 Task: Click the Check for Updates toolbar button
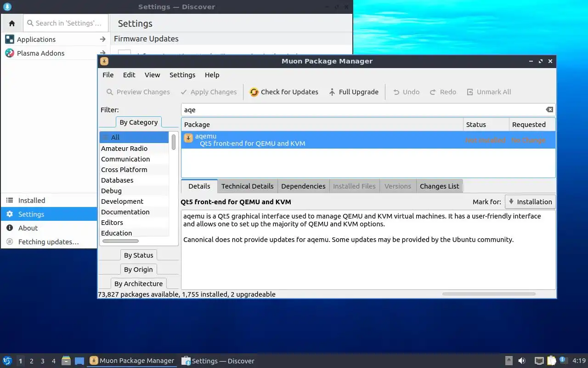tap(284, 92)
